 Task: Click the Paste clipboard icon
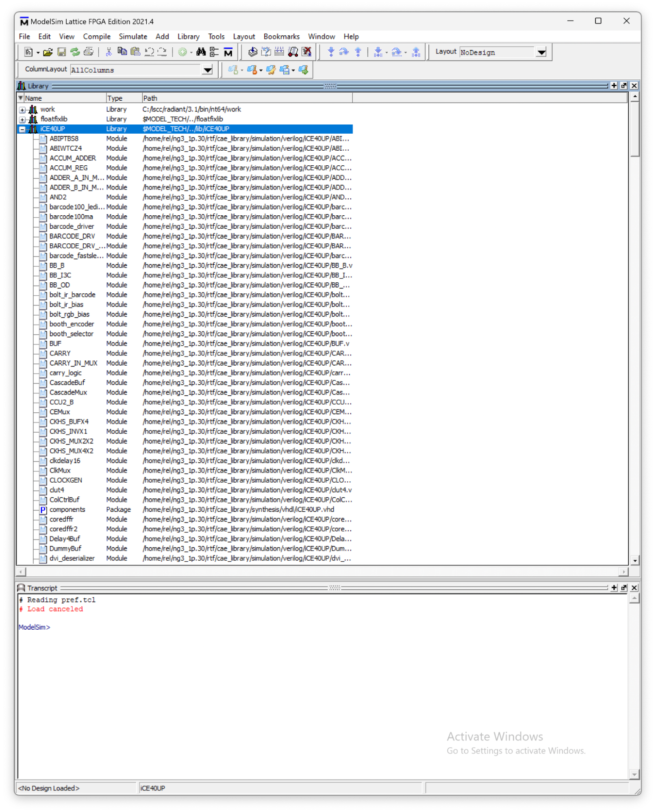tap(135, 52)
